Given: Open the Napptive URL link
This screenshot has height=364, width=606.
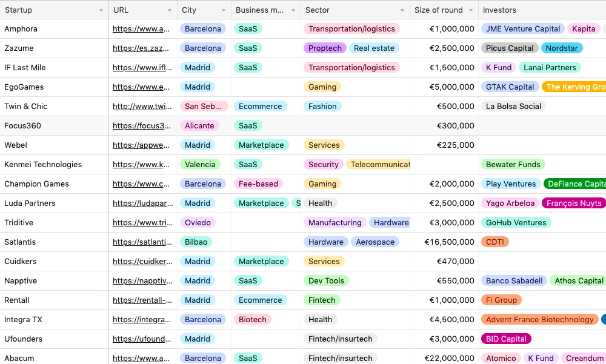Looking at the screenshot, I should (x=142, y=280).
